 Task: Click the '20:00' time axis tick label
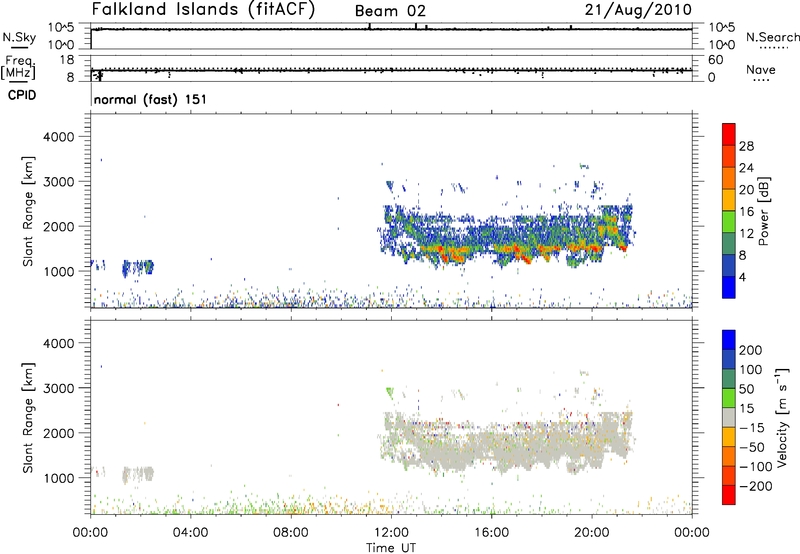(x=592, y=533)
